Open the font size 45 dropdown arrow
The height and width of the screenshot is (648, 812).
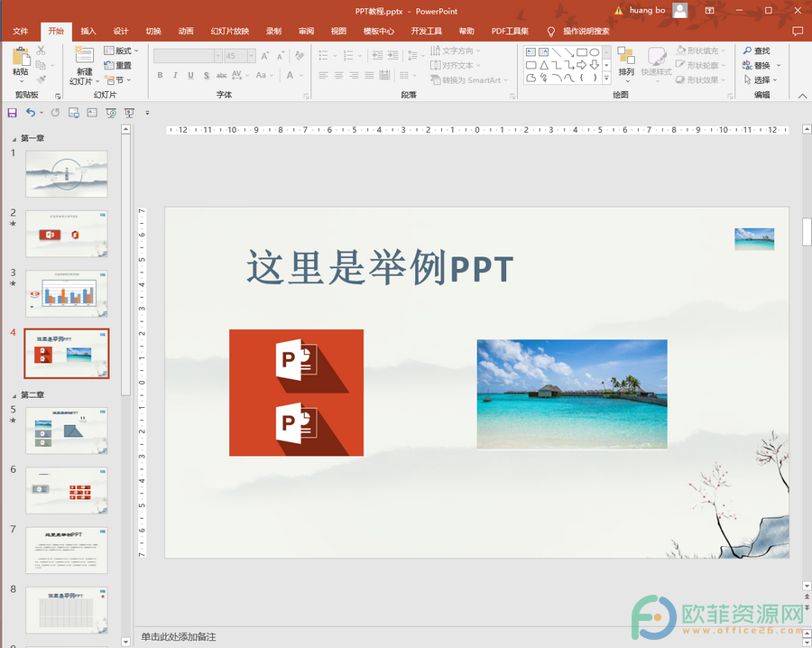(x=251, y=55)
